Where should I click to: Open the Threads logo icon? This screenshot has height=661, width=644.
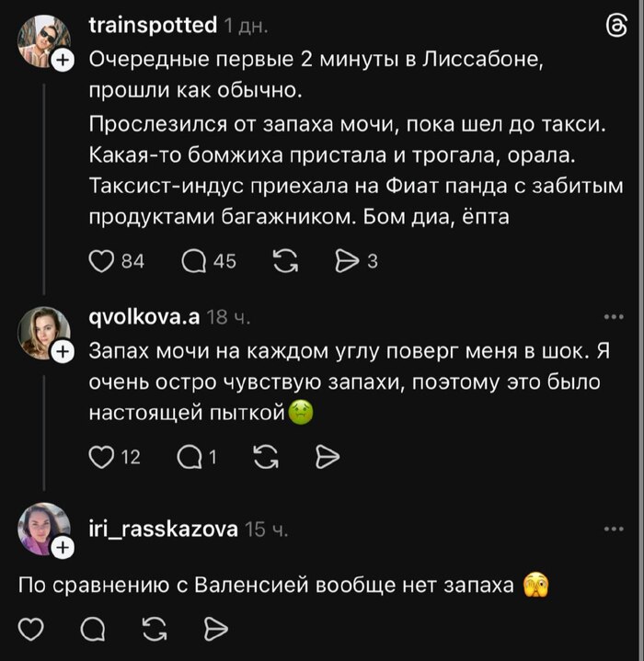coord(612,29)
